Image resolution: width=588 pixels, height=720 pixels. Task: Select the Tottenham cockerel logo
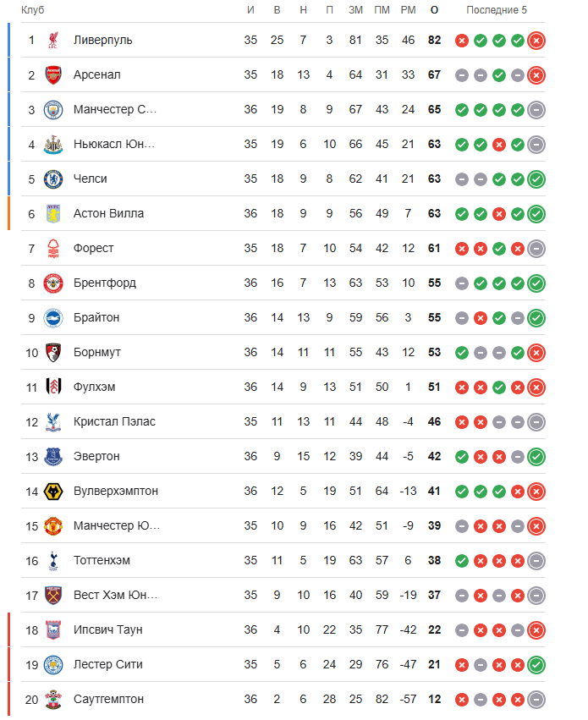click(53, 560)
